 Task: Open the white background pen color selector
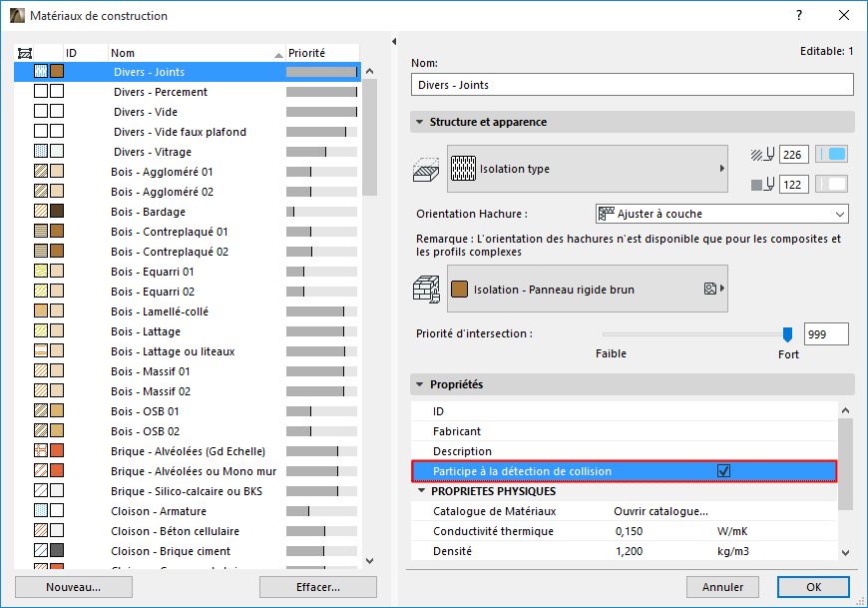[x=832, y=185]
